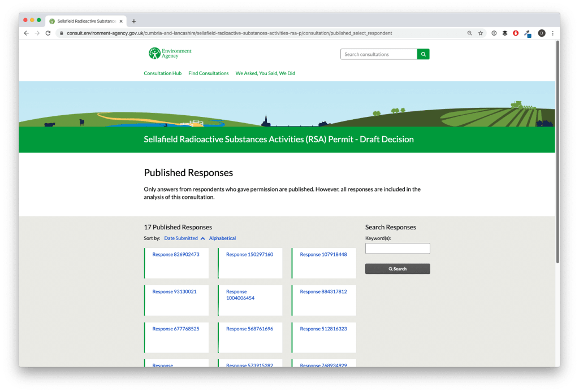
Task: Click the "17 Published Responses" heading
Action: (178, 227)
